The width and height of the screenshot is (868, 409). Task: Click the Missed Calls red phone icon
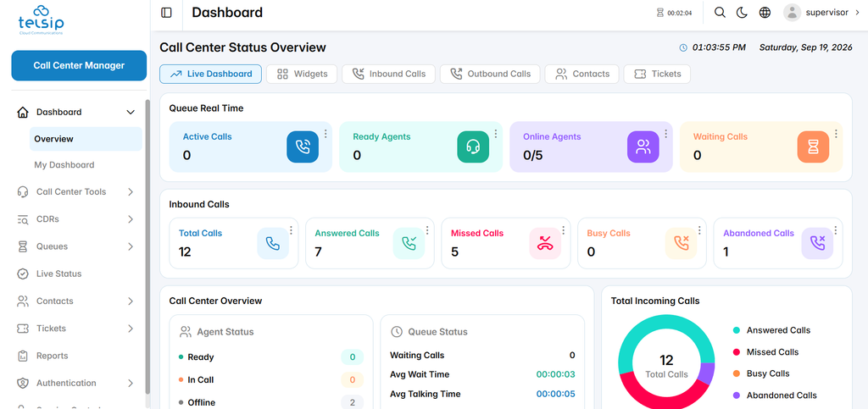tap(545, 243)
